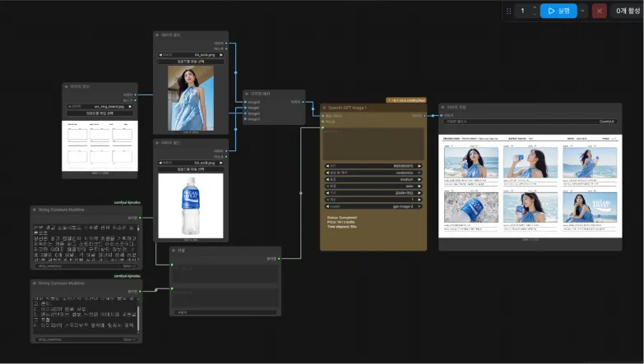644x364 pixels.
Task: Open the gpt-image-2 model selector
Action: 373,206
